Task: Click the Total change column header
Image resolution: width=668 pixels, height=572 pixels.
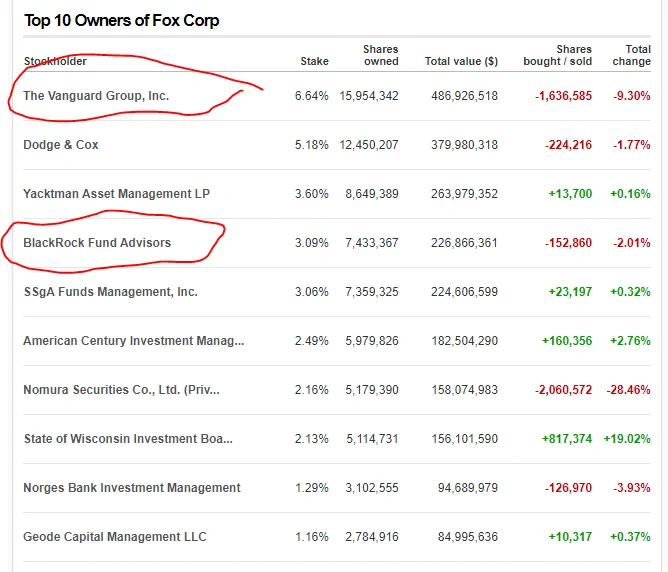Action: 632,55
